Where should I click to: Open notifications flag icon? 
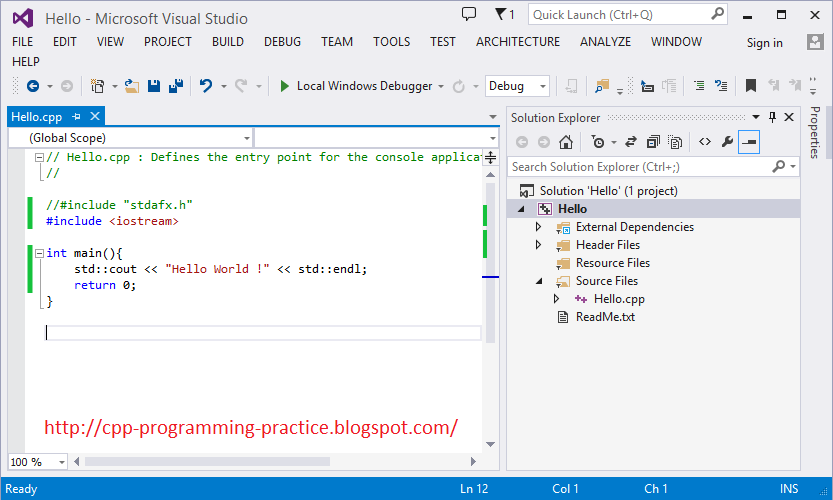pyautogui.click(x=501, y=14)
